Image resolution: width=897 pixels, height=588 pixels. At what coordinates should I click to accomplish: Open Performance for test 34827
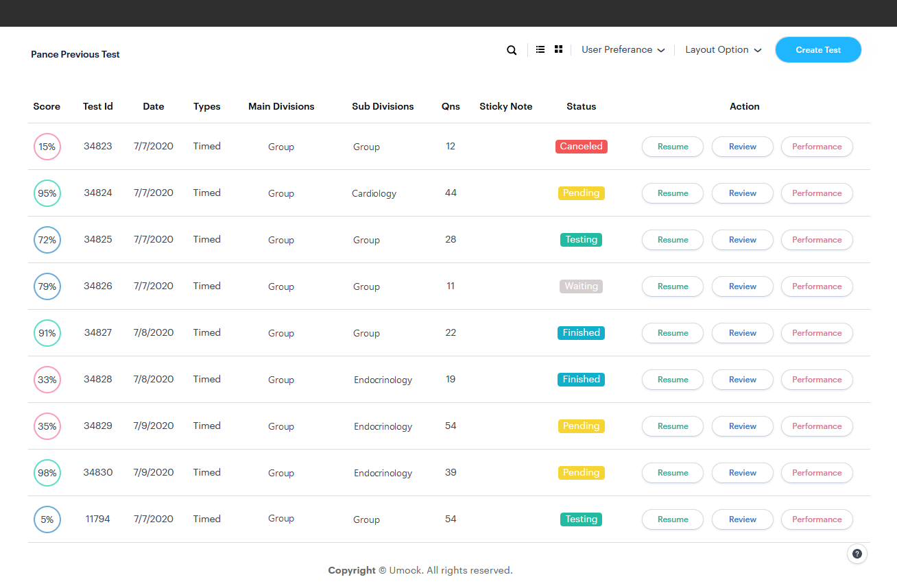tap(817, 333)
